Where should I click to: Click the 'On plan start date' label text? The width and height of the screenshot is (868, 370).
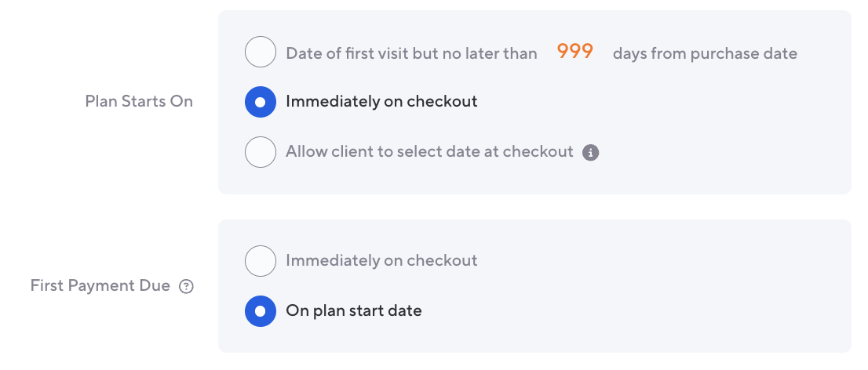pyautogui.click(x=353, y=310)
